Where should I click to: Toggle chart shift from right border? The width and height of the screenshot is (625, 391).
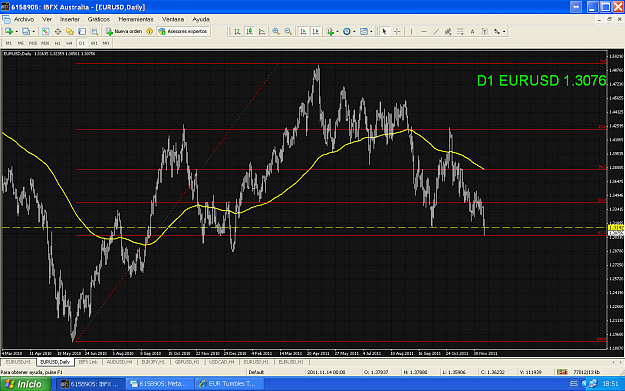(316, 31)
